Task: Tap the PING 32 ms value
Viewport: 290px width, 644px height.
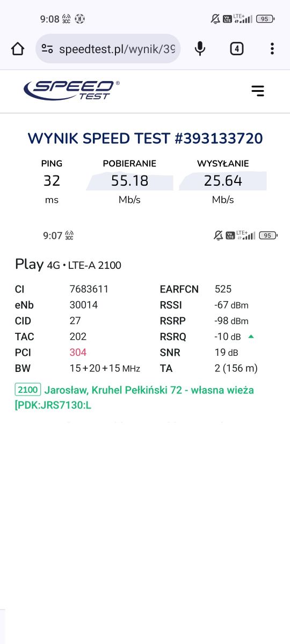Action: tap(52, 181)
